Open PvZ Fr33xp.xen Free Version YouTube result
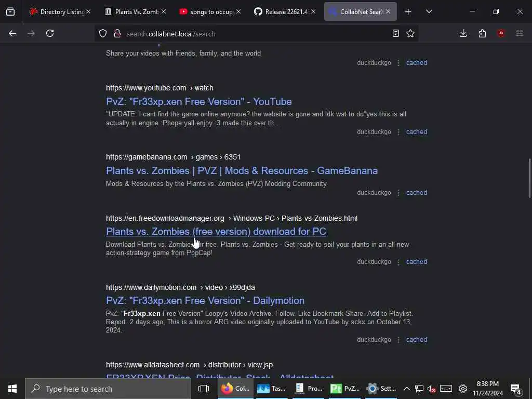 point(199,101)
